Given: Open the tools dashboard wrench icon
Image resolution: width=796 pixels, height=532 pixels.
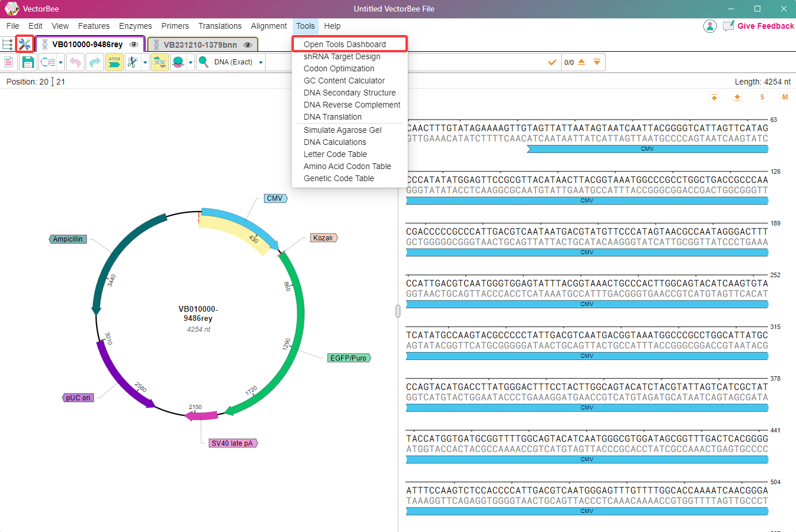Looking at the screenshot, I should pyautogui.click(x=24, y=44).
